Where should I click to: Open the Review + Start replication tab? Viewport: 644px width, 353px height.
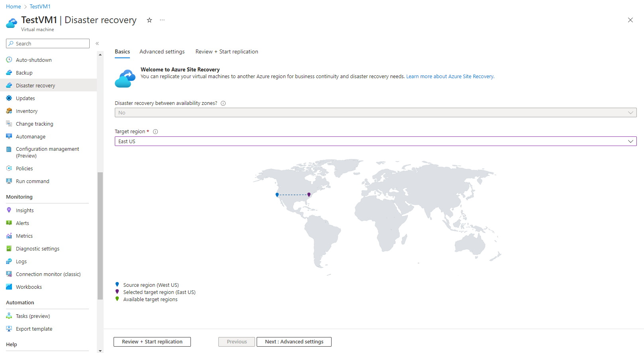(x=227, y=51)
